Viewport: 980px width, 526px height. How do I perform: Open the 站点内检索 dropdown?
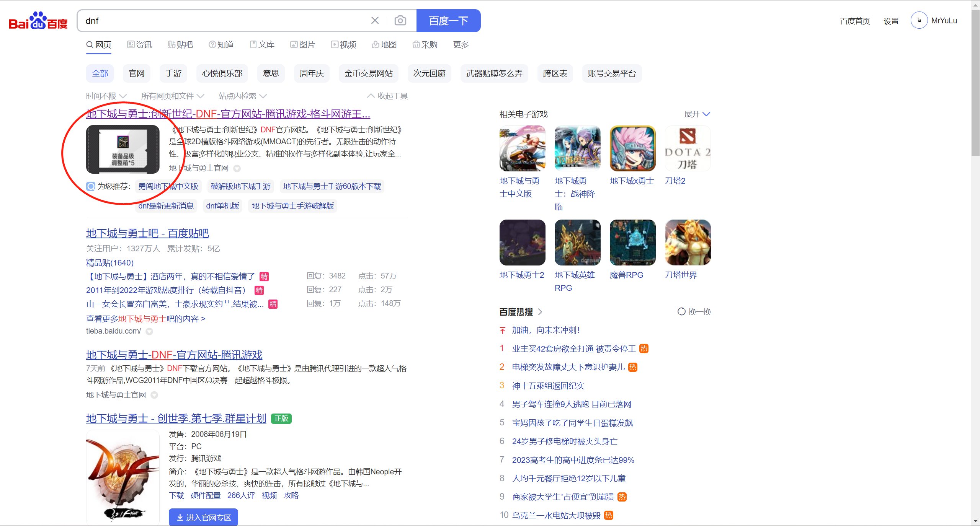(243, 96)
